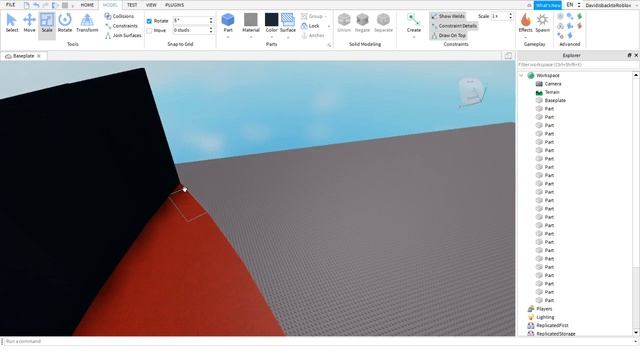Click the Surface tool icon
Screen dimensions: 640x360
(288, 20)
